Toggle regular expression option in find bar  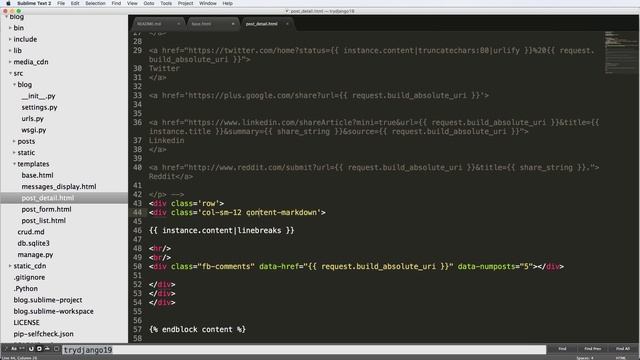(6, 349)
